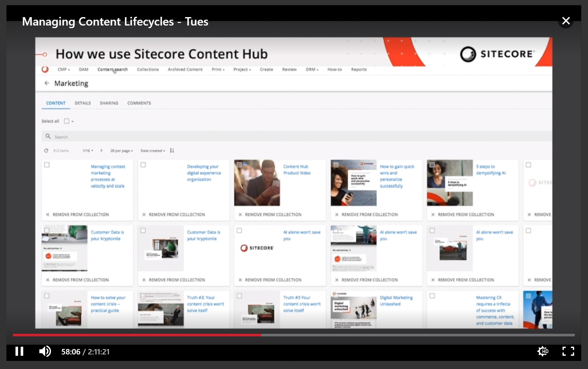588x369 pixels.
Task: Click X icon on Content Hub Product Video card
Action: 240,215
